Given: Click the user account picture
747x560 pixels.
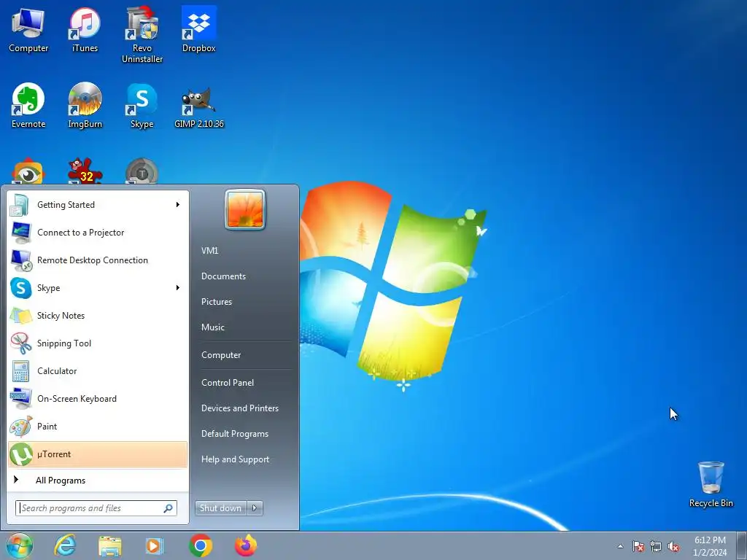Looking at the screenshot, I should click(x=245, y=209).
